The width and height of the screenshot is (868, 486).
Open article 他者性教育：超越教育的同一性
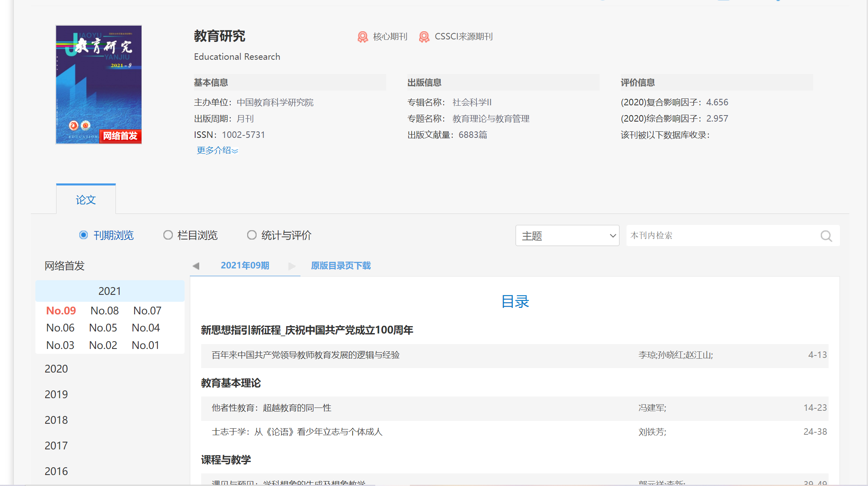pos(271,408)
